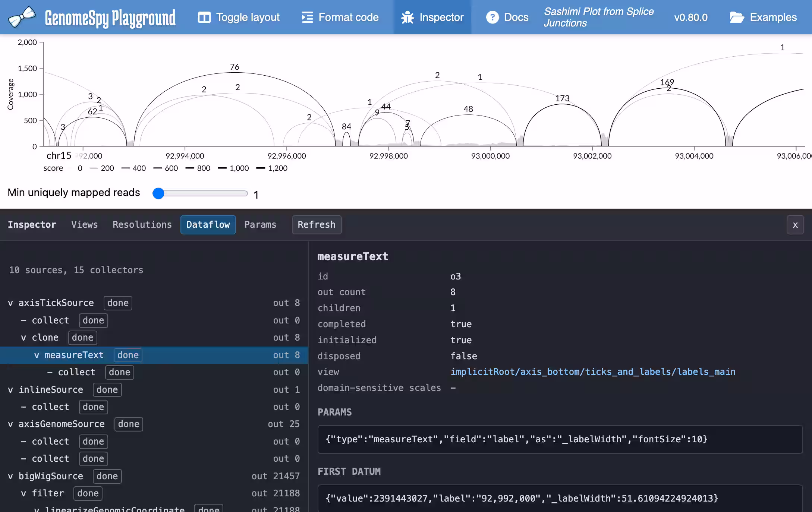The height and width of the screenshot is (512, 812).
Task: Switch to the Resolutions tab
Action: (x=142, y=225)
